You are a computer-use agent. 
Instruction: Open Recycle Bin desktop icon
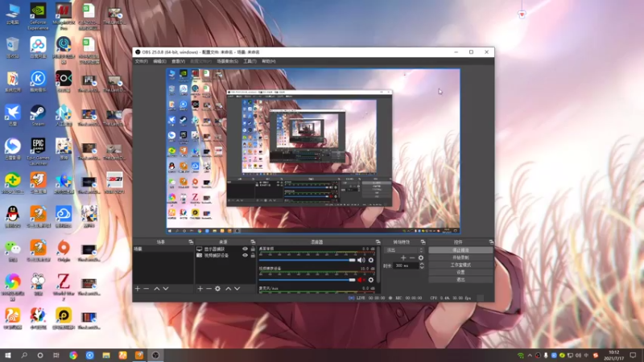point(12,47)
